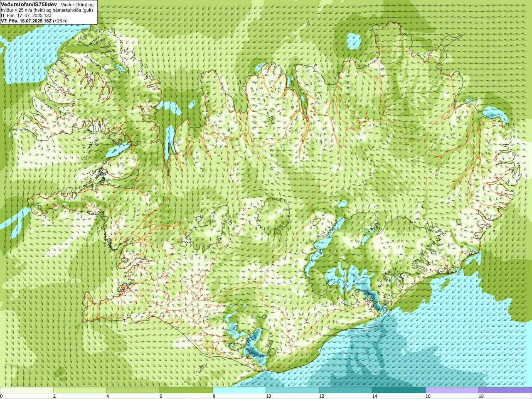This screenshot has width=532, height=399.
Task: Click the 16–18 m/s lavender legend swatch
Action: click(x=452, y=390)
